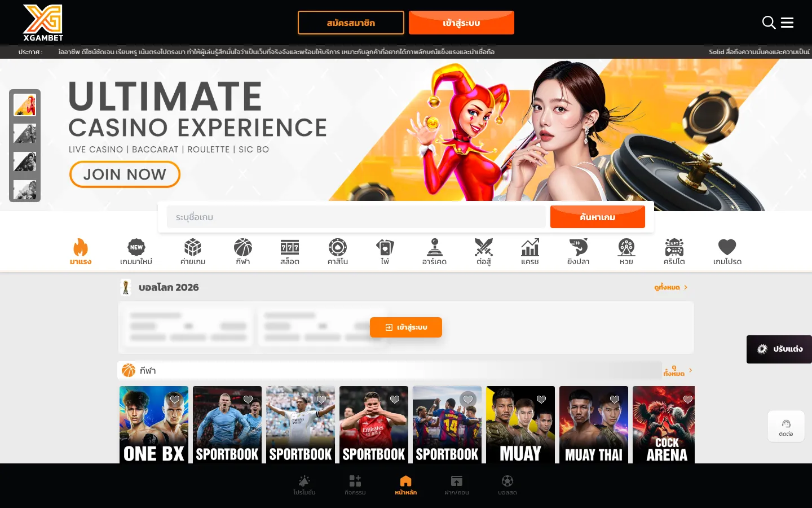The height and width of the screenshot is (508, 812).
Task: Click the JOIN NOW banner button
Action: (x=125, y=174)
